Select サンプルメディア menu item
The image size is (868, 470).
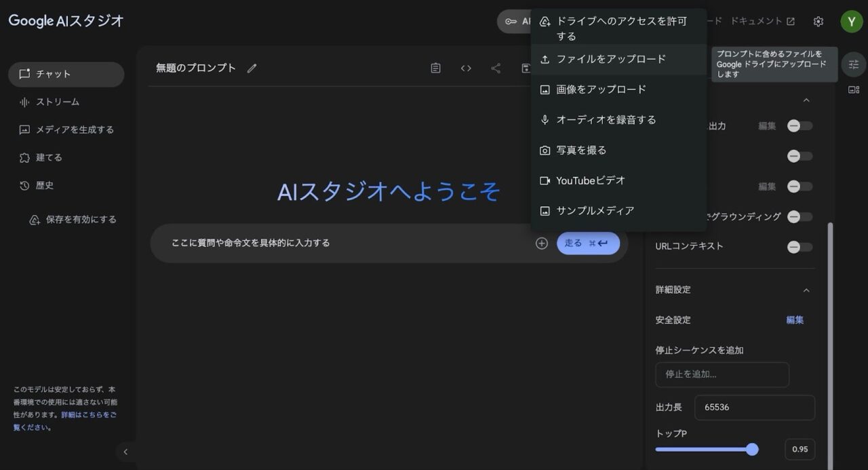(618, 211)
